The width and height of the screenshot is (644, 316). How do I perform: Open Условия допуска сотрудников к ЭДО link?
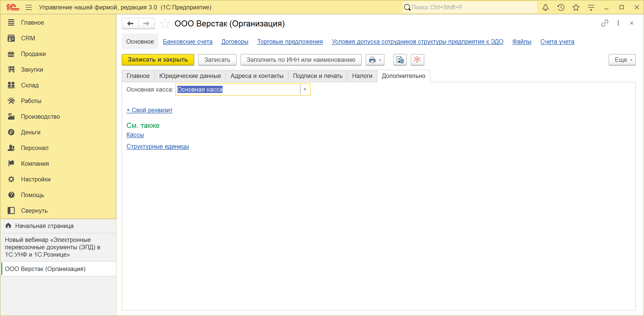[x=418, y=42]
